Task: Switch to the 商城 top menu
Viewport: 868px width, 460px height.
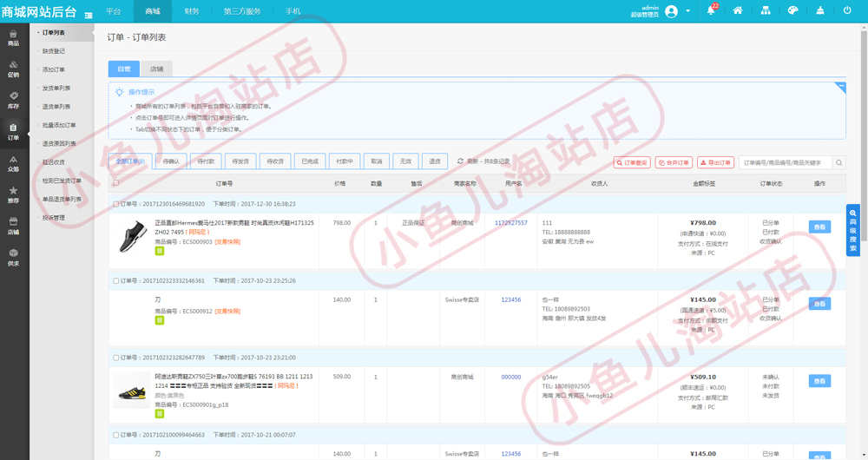Action: [x=152, y=11]
